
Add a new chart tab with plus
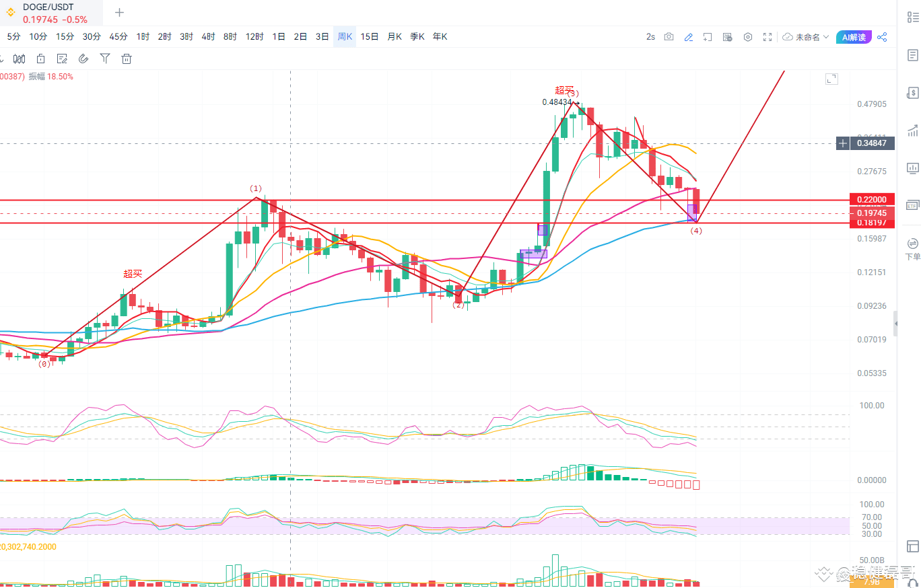click(119, 12)
